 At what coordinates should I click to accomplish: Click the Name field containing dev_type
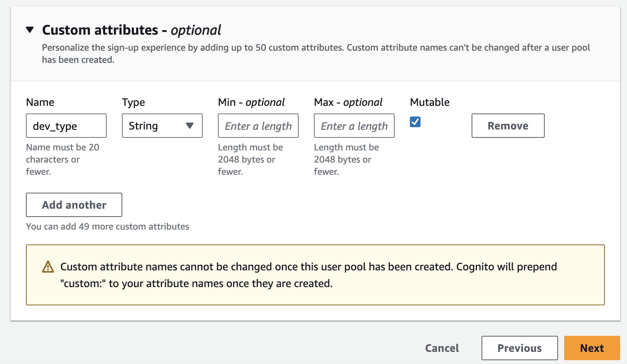point(66,126)
